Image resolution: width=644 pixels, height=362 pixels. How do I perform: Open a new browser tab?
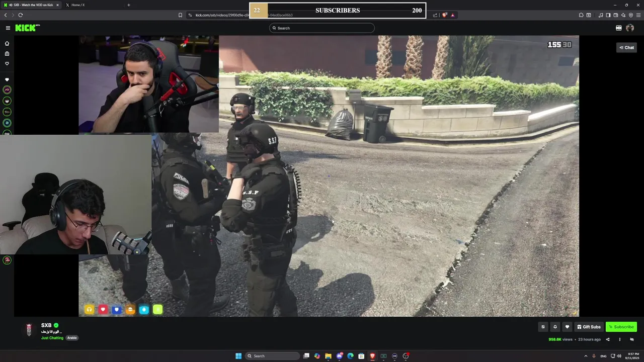[x=129, y=5]
